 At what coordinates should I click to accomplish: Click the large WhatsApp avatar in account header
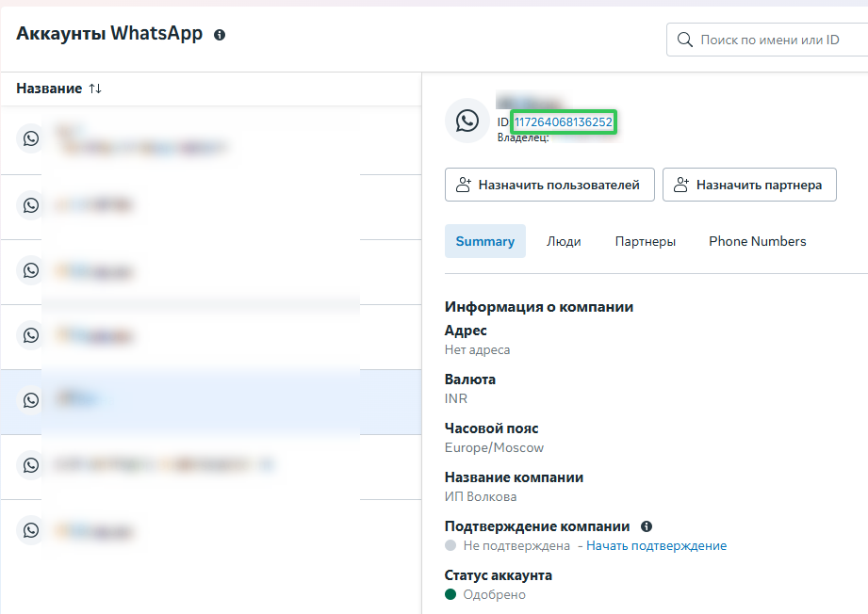(x=467, y=121)
